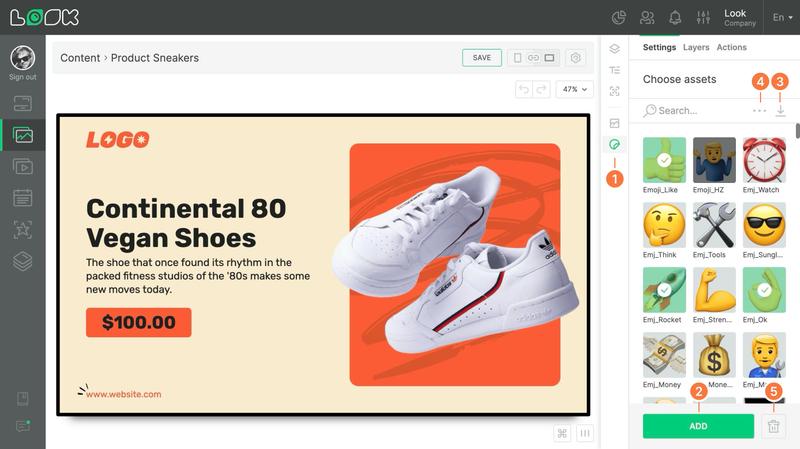Select the Emj_Watch alarm clock asset
This screenshot has width=800, height=449.
point(764,160)
